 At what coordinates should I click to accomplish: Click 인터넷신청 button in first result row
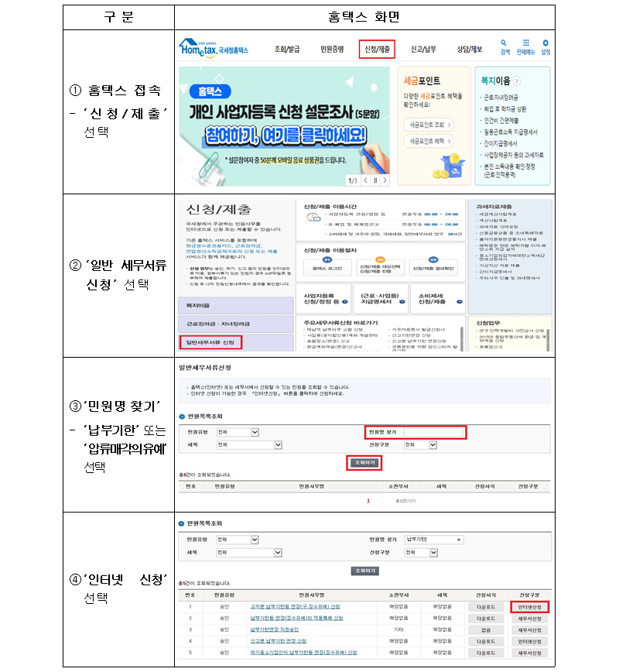(530, 607)
